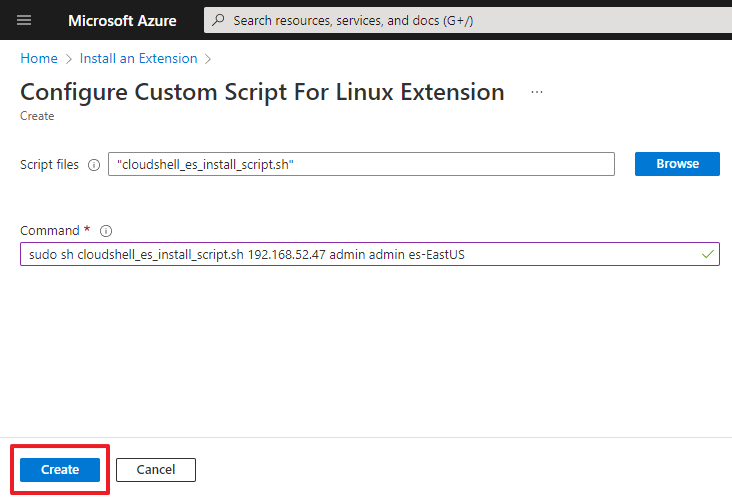Show info tooltip for Script files
This screenshot has width=732, height=499.
click(x=94, y=165)
